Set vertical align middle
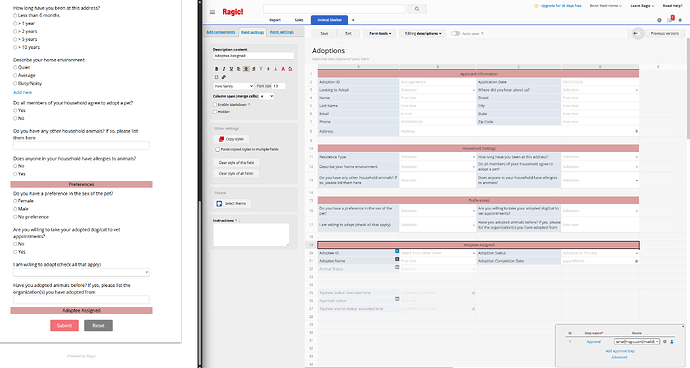The width and height of the screenshot is (690, 368). click(x=268, y=69)
